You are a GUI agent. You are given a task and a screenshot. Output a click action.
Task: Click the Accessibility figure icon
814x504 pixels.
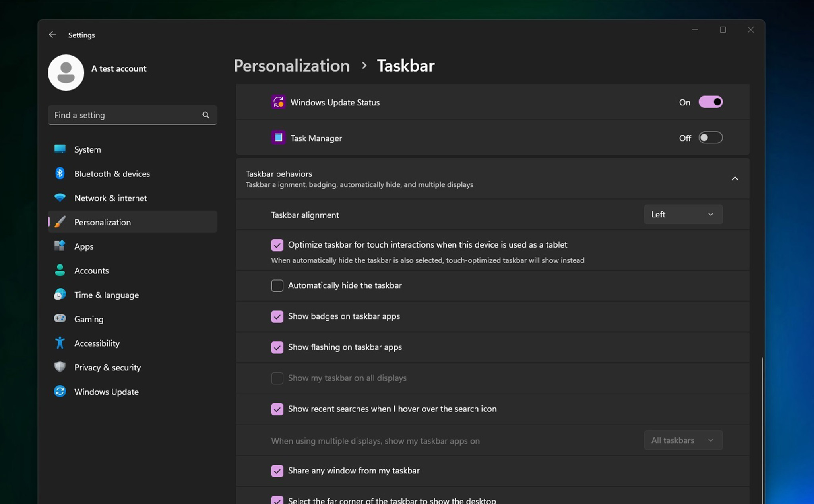click(60, 343)
